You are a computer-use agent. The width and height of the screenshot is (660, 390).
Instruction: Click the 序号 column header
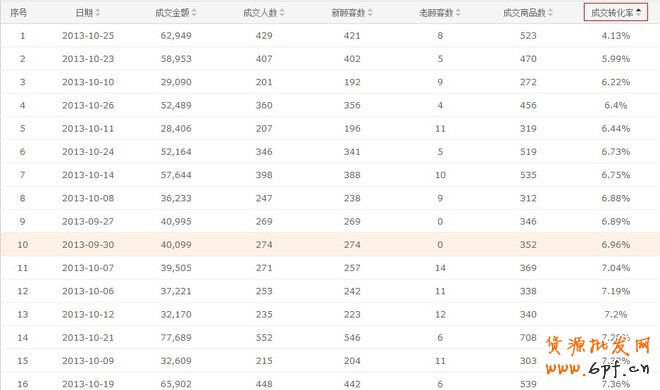click(x=19, y=13)
